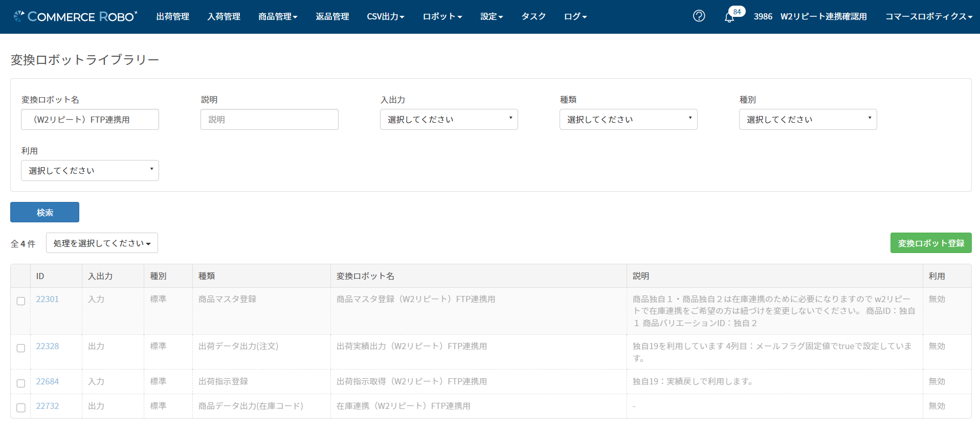
Task: Open the 種類 filter dropdown
Action: [x=628, y=119]
